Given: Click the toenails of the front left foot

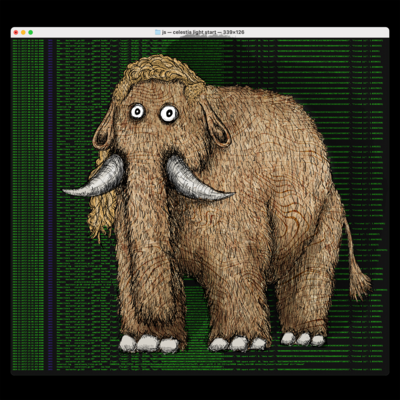Looking at the screenshot, I should 150,343.
